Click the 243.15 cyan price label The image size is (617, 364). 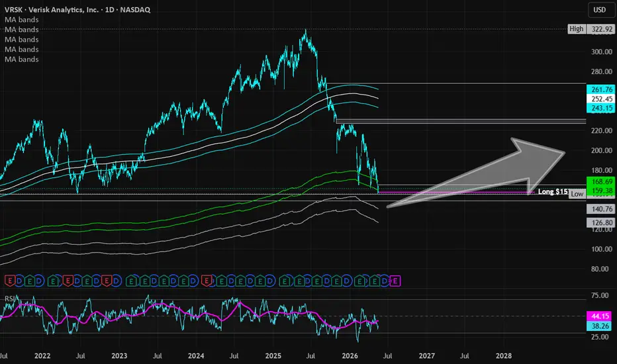(601, 108)
